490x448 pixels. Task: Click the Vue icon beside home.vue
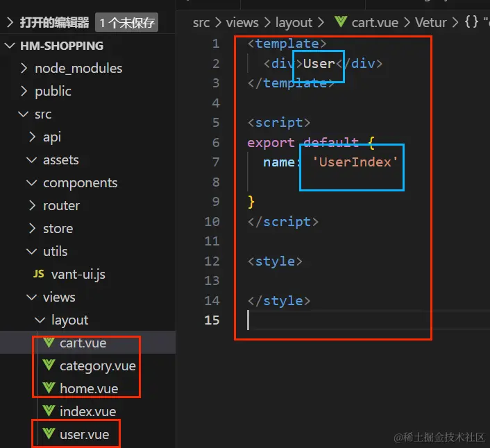49,388
